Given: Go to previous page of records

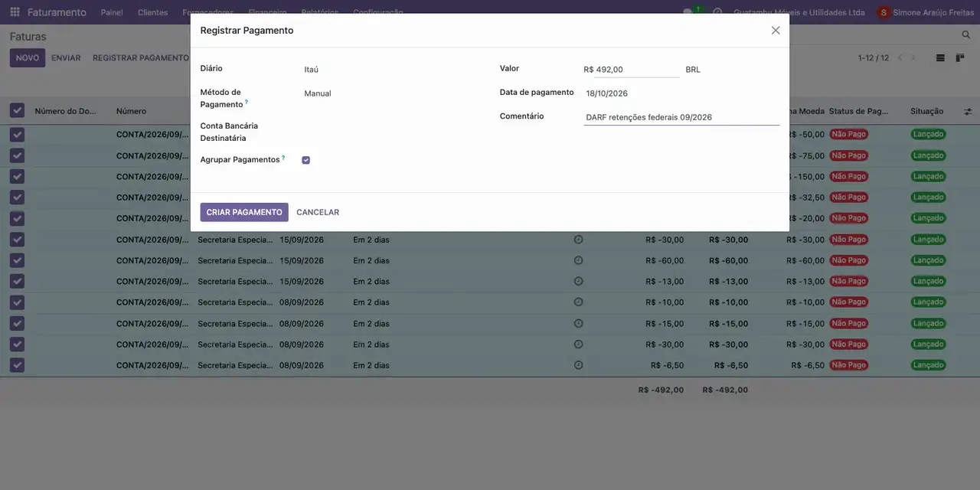Looking at the screenshot, I should 900,58.
